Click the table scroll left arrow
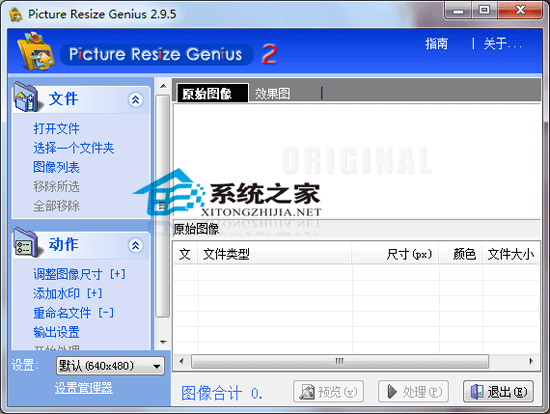 tap(181, 361)
